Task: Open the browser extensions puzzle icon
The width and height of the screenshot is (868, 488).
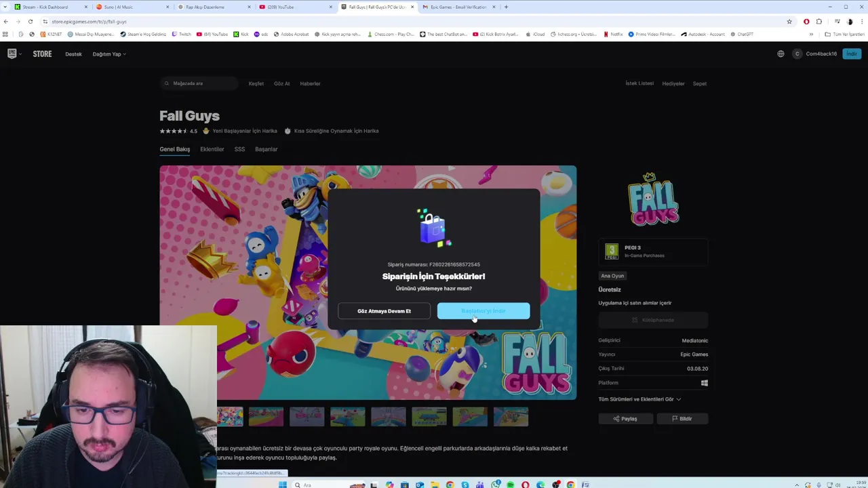Action: (x=819, y=22)
